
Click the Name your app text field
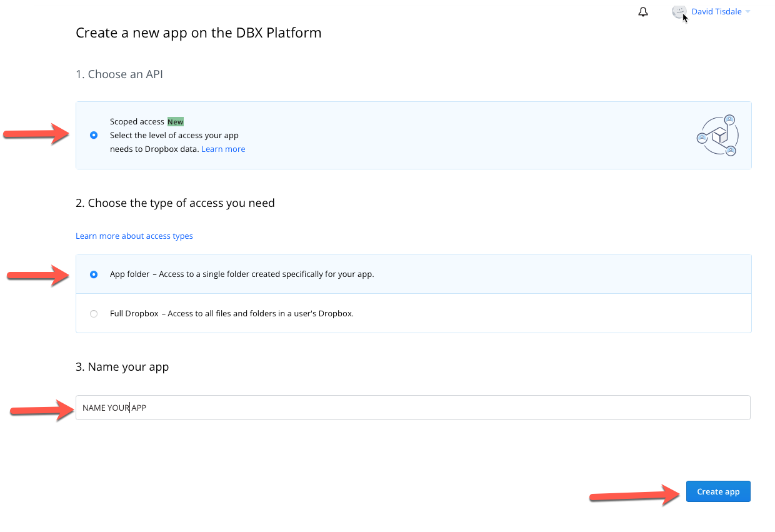(413, 408)
